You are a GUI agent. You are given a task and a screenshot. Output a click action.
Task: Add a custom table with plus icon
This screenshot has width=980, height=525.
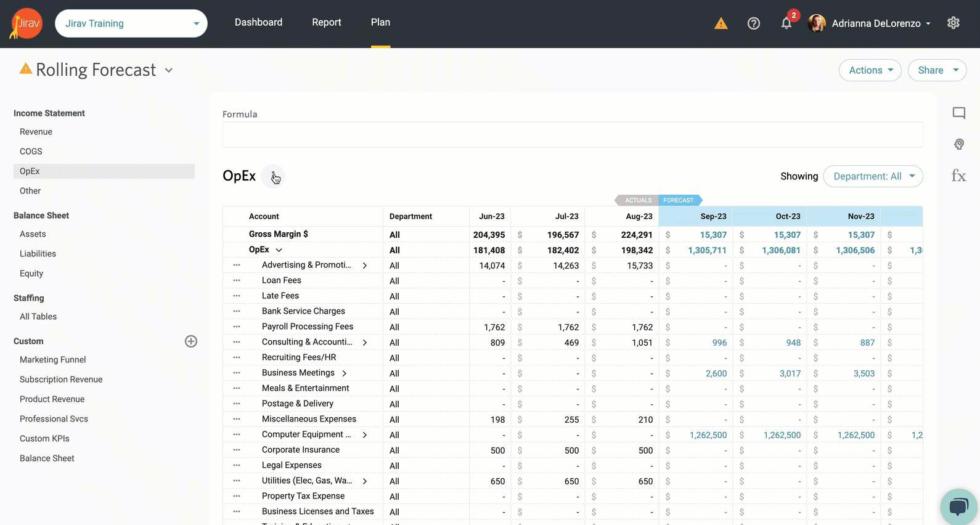(191, 341)
